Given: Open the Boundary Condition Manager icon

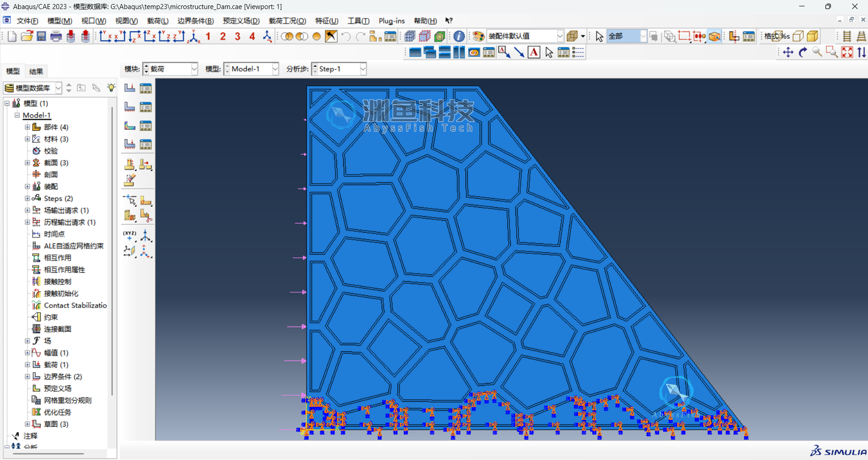Looking at the screenshot, I should 146,107.
